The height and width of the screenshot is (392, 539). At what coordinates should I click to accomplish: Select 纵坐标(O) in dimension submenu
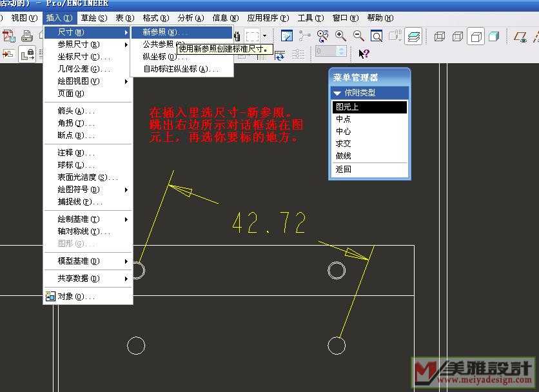click(x=182, y=57)
